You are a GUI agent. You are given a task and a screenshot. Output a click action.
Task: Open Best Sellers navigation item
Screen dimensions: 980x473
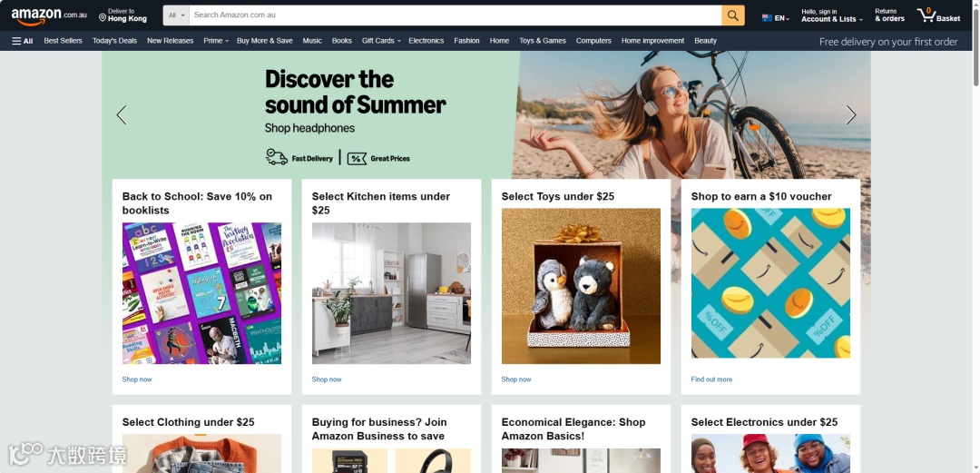pos(64,41)
